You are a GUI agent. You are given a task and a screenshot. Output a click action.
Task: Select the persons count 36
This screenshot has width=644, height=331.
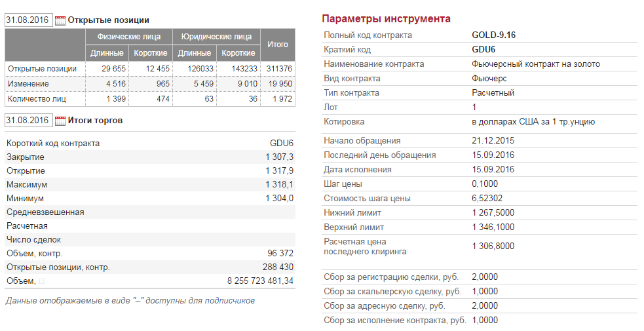click(253, 99)
